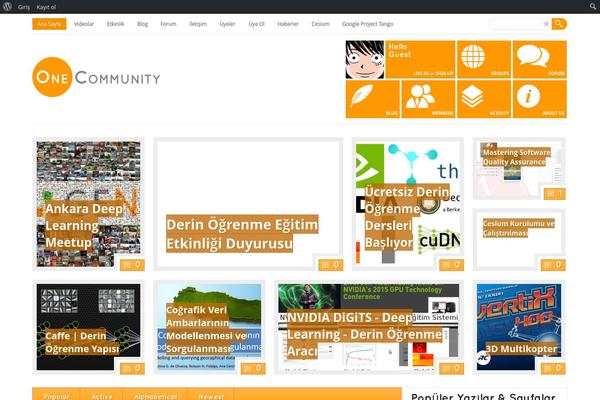This screenshot has height=400, width=600.
Task: Switch to the Popular tab
Action: pyautogui.click(x=56, y=396)
